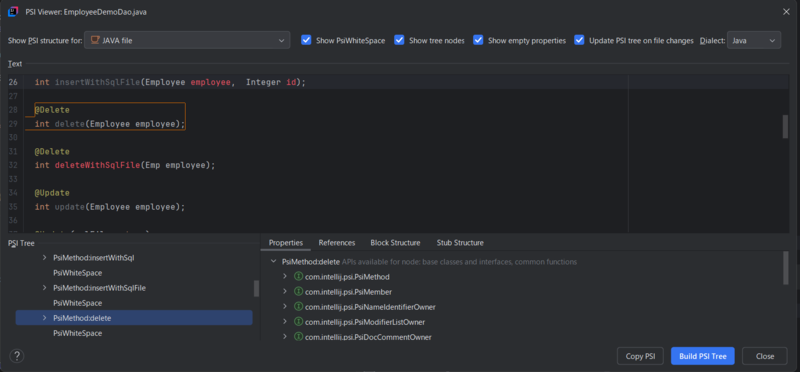Image resolution: width=800 pixels, height=372 pixels.
Task: Click @Delete annotation on line 31
Action: coord(52,152)
